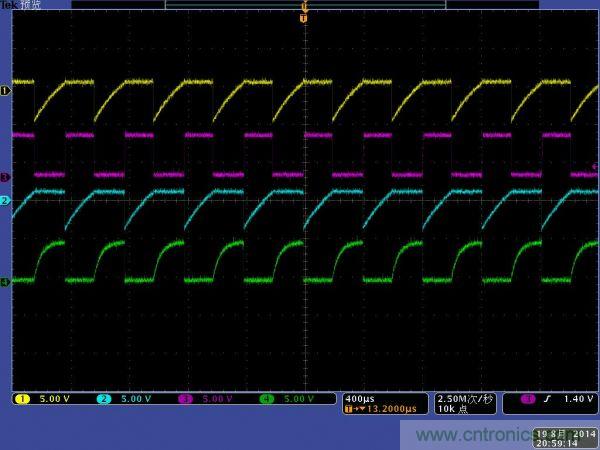Open the 400µs horizontal timebase readout

[358, 398]
